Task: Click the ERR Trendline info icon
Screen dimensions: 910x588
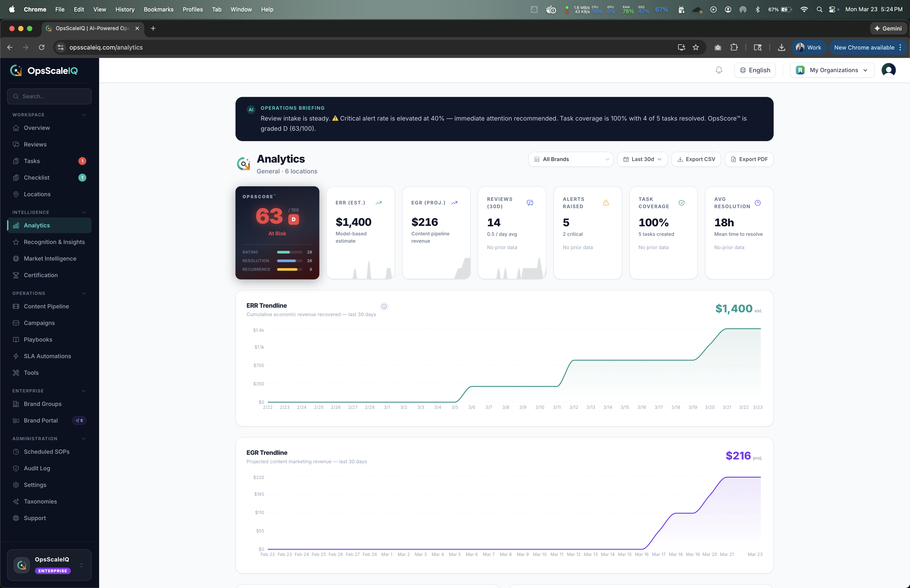Action: pos(384,306)
